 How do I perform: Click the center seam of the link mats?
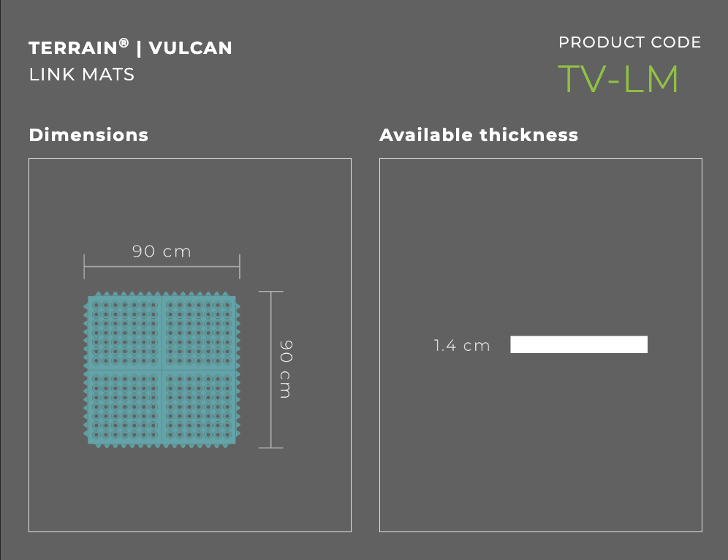tap(162, 370)
